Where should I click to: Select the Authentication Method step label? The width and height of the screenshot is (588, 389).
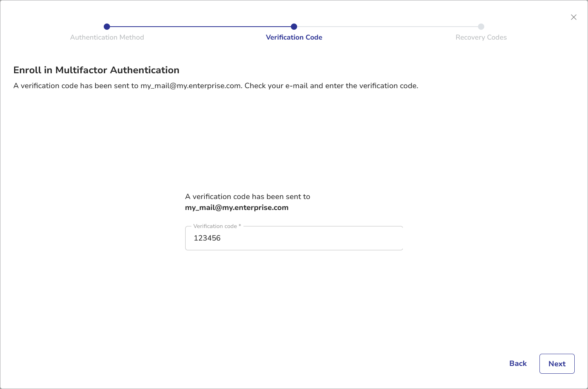coord(107,38)
